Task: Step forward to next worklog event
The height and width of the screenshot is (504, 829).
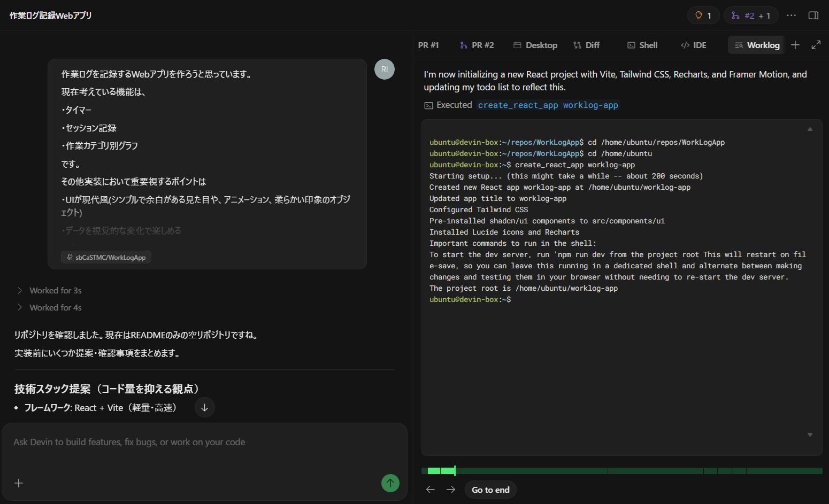Action: (451, 490)
